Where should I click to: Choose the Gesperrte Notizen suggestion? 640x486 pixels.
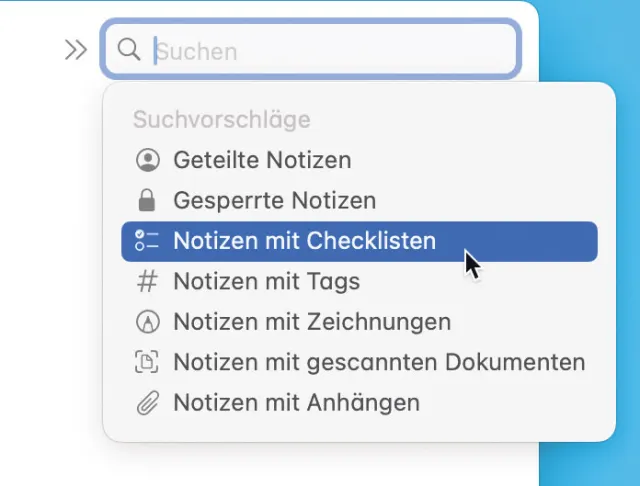[274, 200]
